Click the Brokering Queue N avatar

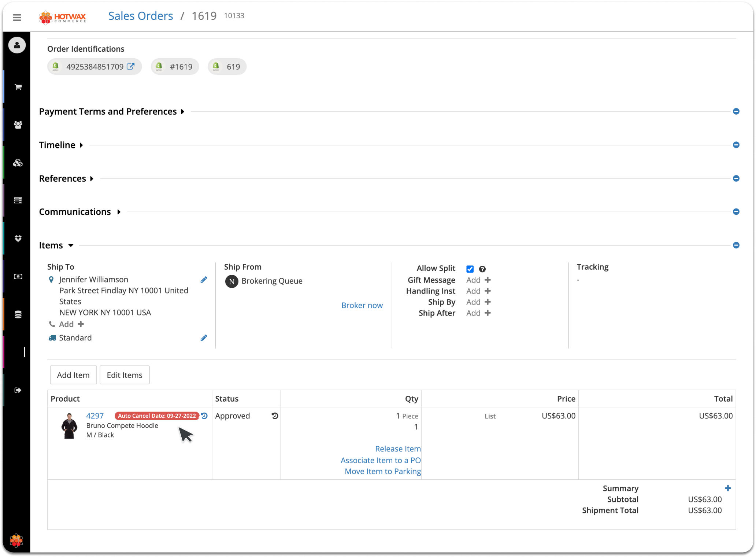point(231,281)
